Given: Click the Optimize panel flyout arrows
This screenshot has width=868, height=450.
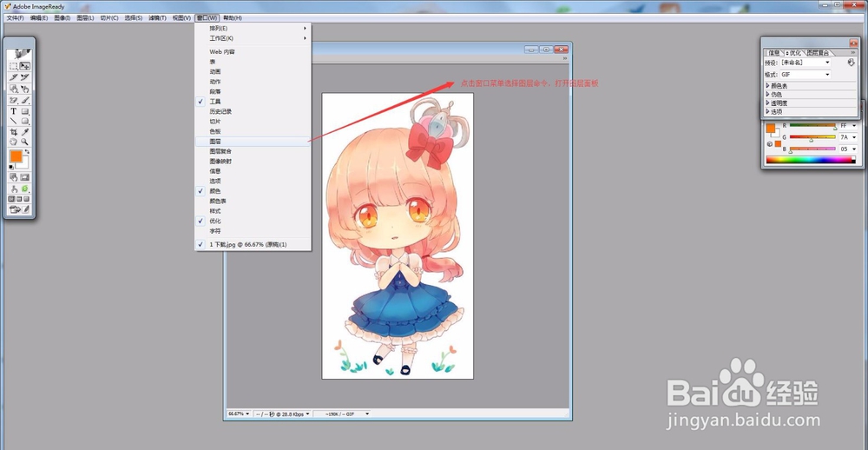Looking at the screenshot, I should [853, 52].
